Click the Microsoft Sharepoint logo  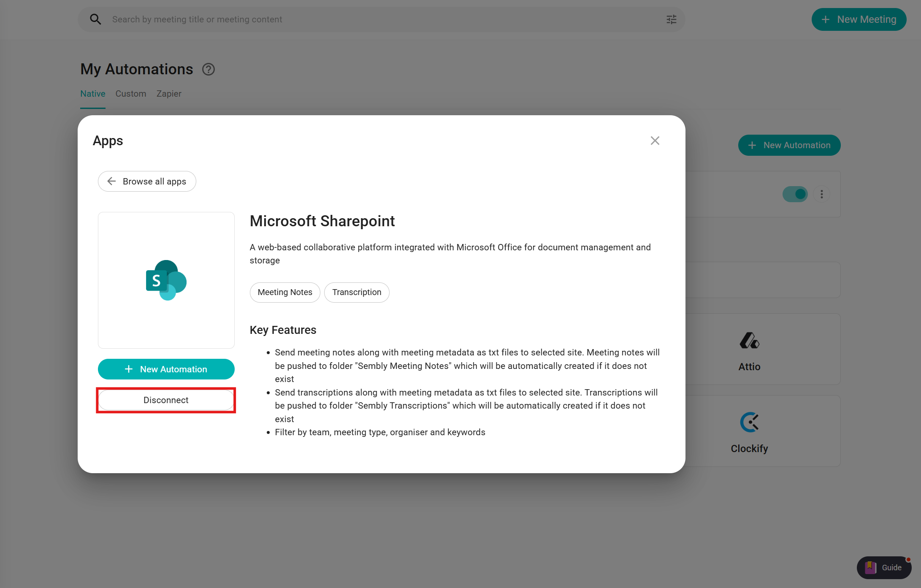(166, 280)
